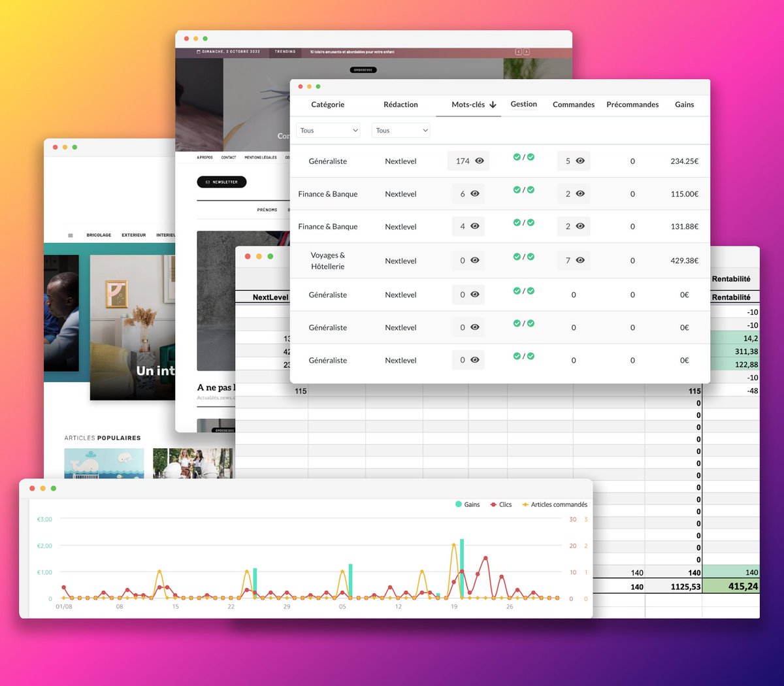Screen dimensions: 784x686
Task: Click the Voyages & Hôtellerie category cell
Action: click(328, 261)
